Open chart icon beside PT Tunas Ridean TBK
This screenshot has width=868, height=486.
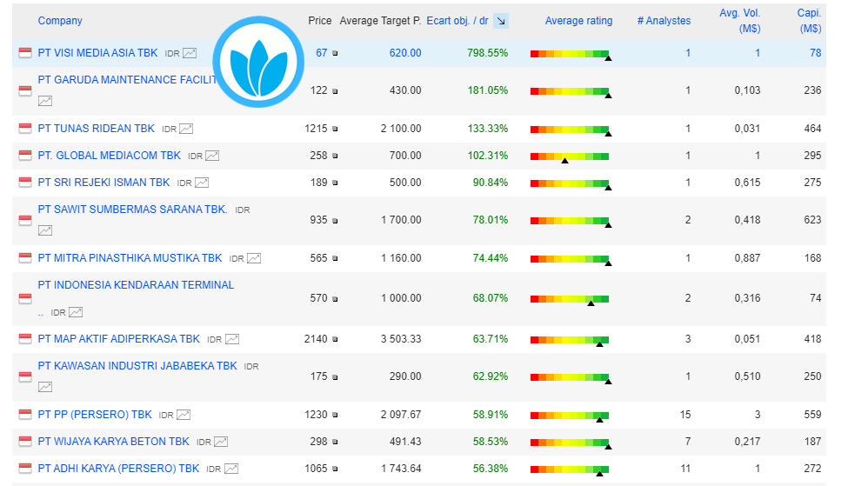[x=186, y=129]
